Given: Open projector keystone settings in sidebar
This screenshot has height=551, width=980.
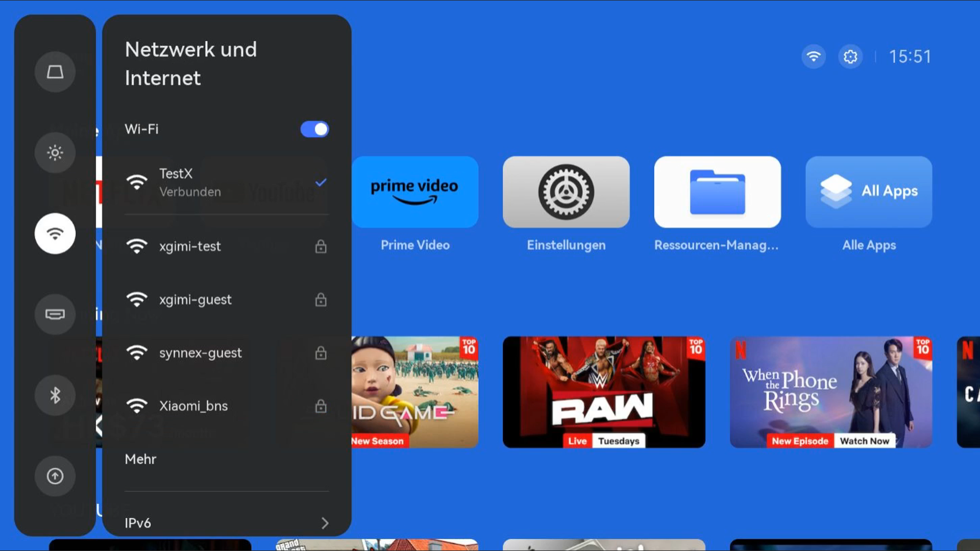Looking at the screenshot, I should [x=55, y=72].
